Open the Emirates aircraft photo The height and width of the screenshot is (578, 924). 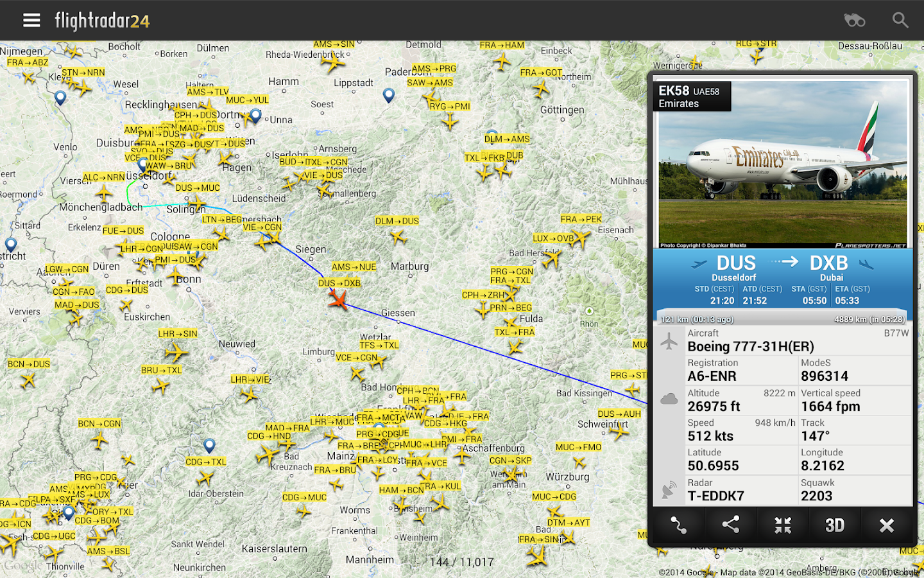[783, 163]
